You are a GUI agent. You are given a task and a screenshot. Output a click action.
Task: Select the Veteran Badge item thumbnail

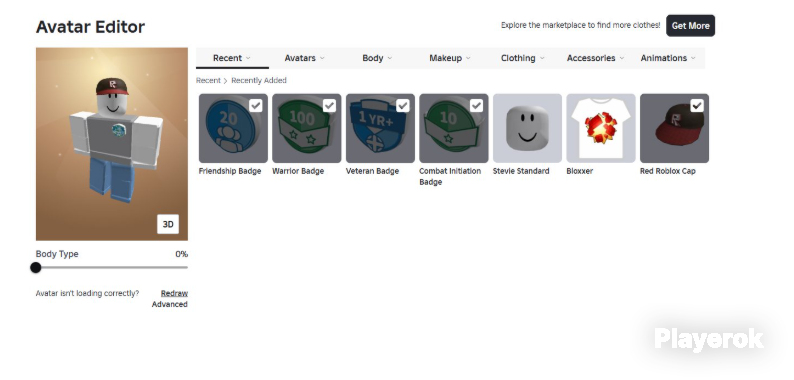pyautogui.click(x=380, y=128)
